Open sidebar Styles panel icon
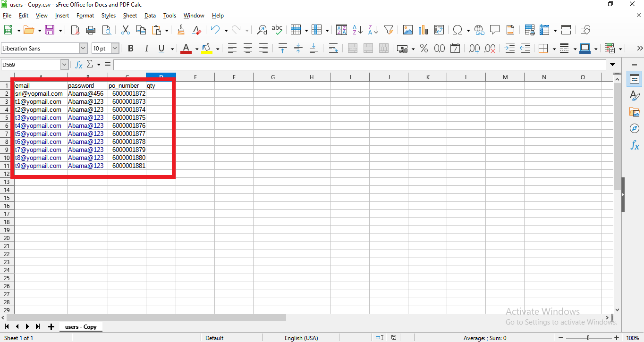The image size is (644, 342). click(x=635, y=96)
